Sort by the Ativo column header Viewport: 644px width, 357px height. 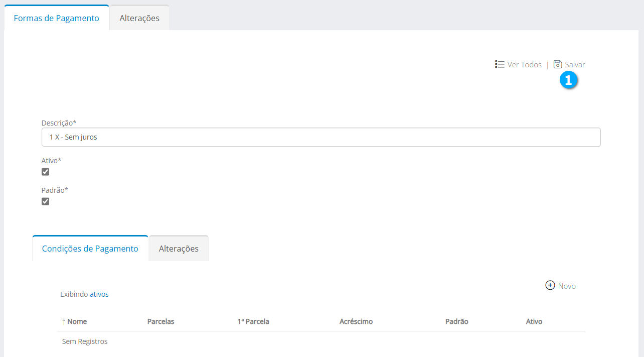[x=534, y=321]
